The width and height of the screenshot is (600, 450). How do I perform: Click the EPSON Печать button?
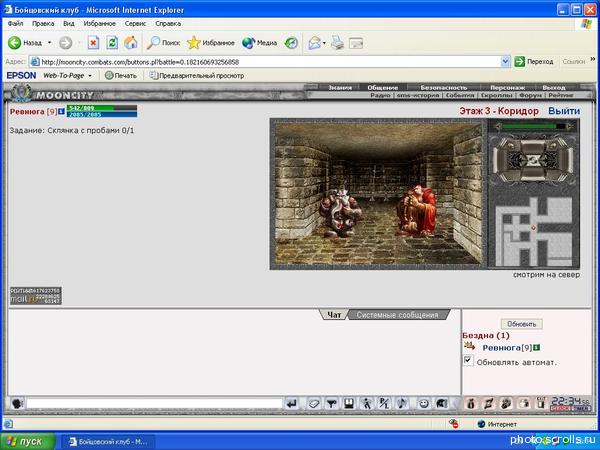click(121, 76)
